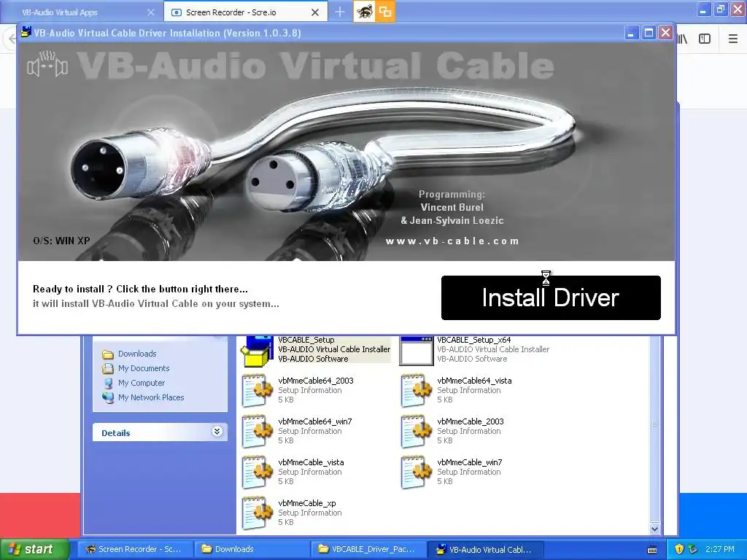Expand the Details panel chevron
This screenshot has width=747, height=560.
[217, 432]
